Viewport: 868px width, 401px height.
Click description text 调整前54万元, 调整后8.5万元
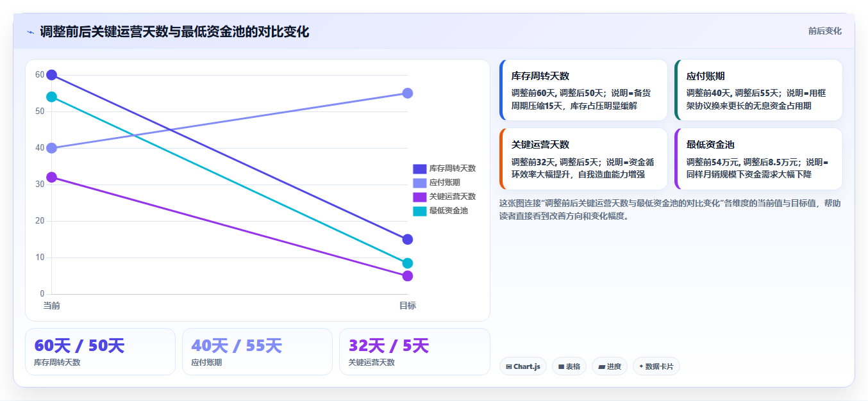tap(743, 162)
